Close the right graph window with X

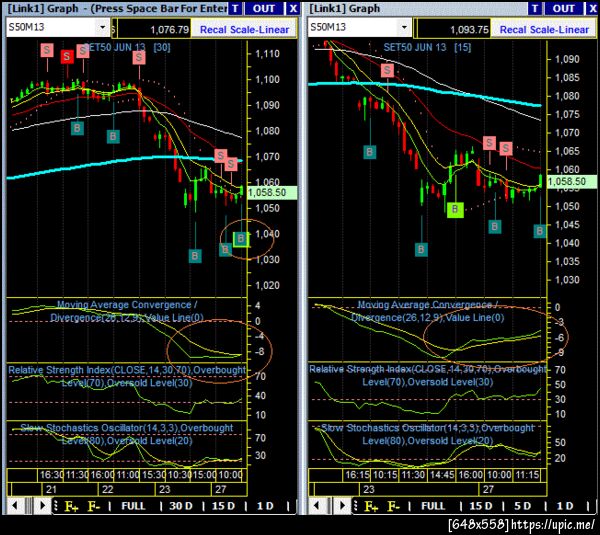click(593, 8)
